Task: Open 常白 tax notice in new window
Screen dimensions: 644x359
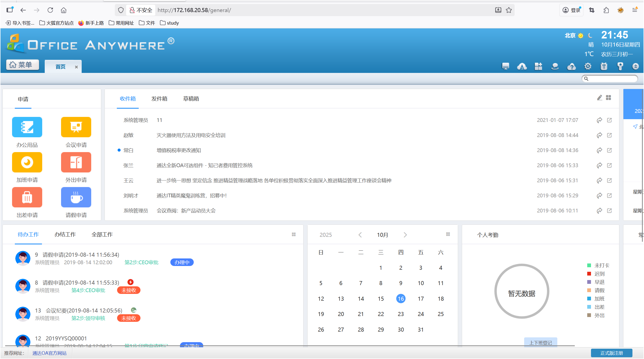Action: tap(609, 150)
